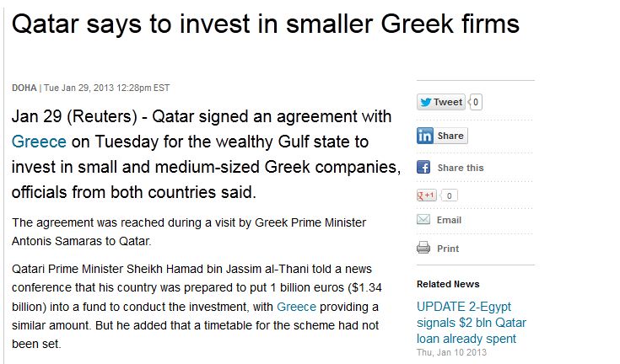The height and width of the screenshot is (364, 620).
Task: Click the Facebook 'f' icon
Action: click(424, 167)
